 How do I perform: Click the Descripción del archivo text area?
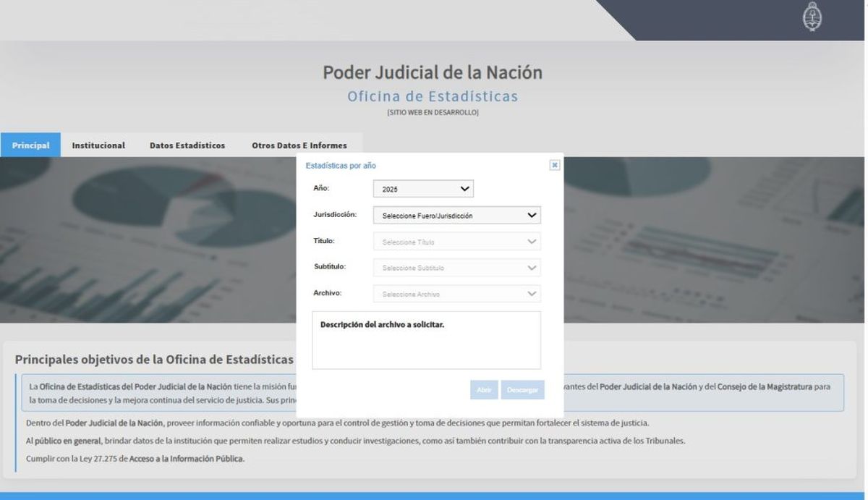[426, 340]
